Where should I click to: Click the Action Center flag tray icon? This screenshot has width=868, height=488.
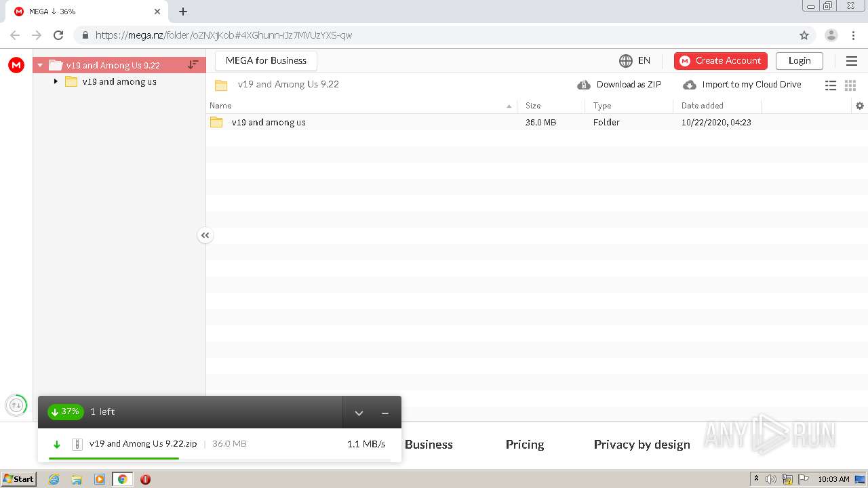tap(804, 479)
